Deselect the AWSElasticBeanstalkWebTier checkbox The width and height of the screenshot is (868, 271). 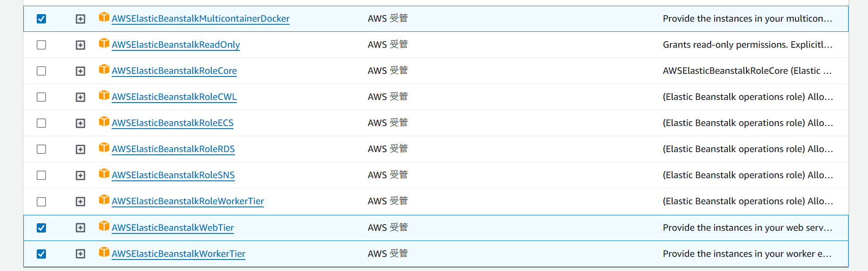(x=41, y=228)
